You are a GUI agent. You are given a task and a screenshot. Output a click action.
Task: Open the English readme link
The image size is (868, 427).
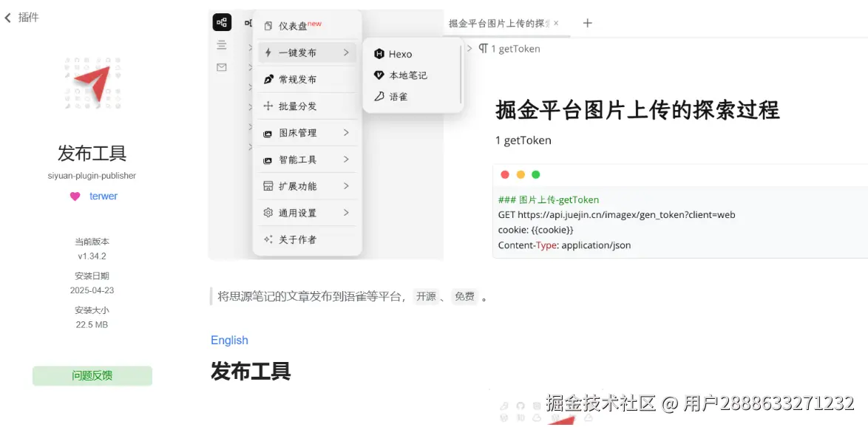tap(229, 340)
